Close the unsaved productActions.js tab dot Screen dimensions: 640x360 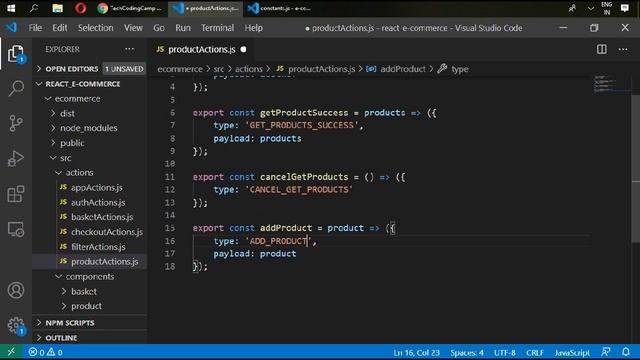tap(243, 49)
